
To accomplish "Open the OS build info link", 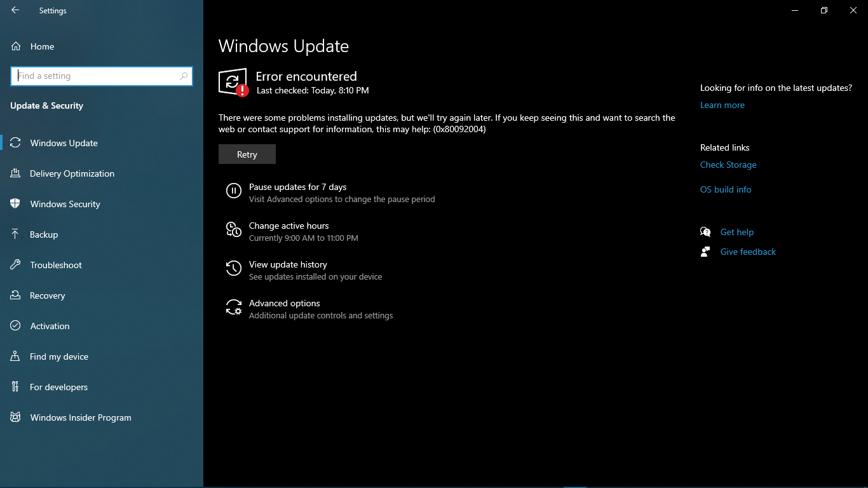I will [x=726, y=189].
